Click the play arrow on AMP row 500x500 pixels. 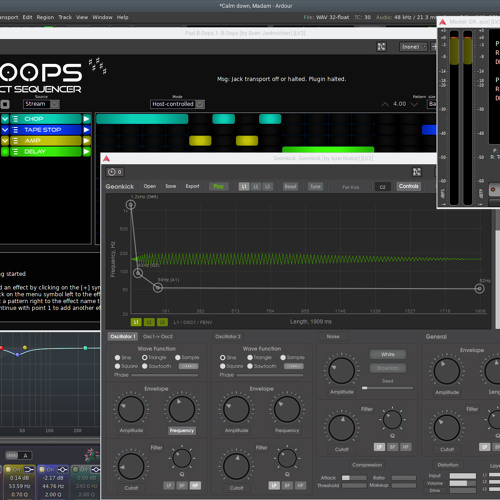pos(86,141)
